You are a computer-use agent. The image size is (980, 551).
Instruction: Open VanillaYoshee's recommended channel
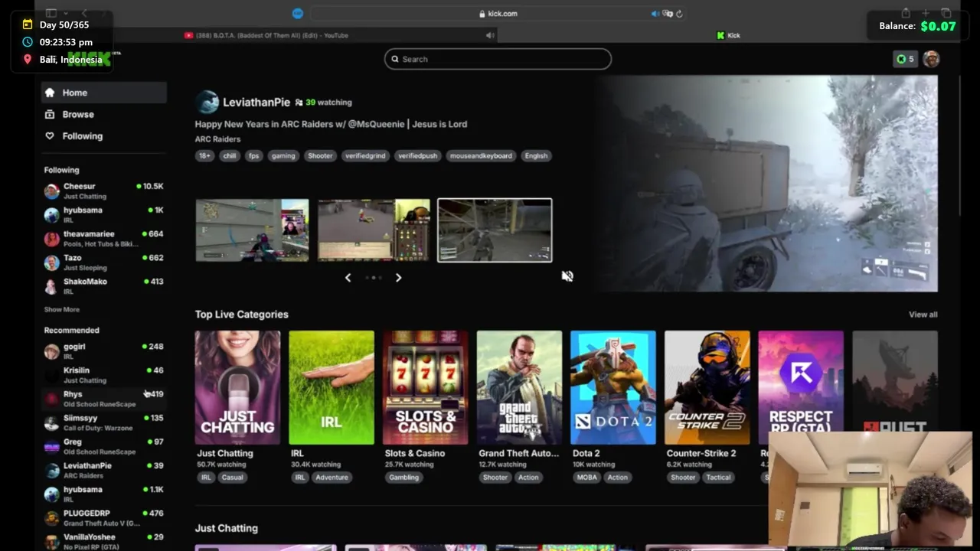pyautogui.click(x=103, y=542)
